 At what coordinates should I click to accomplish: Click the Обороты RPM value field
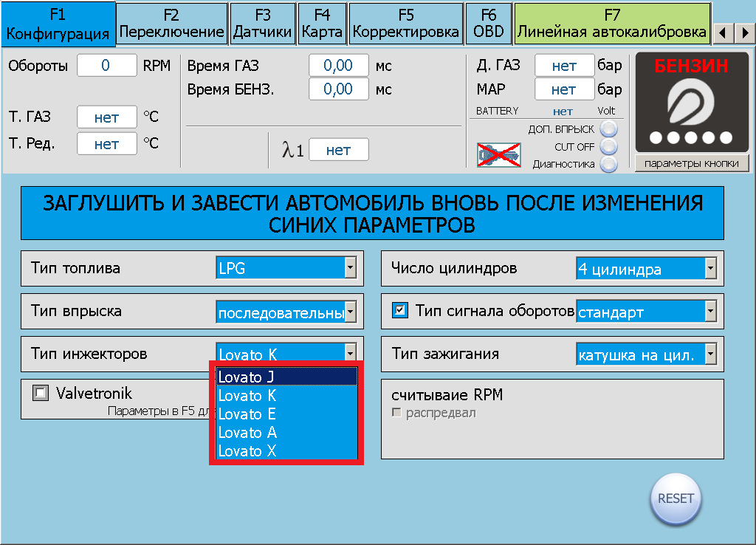[106, 65]
